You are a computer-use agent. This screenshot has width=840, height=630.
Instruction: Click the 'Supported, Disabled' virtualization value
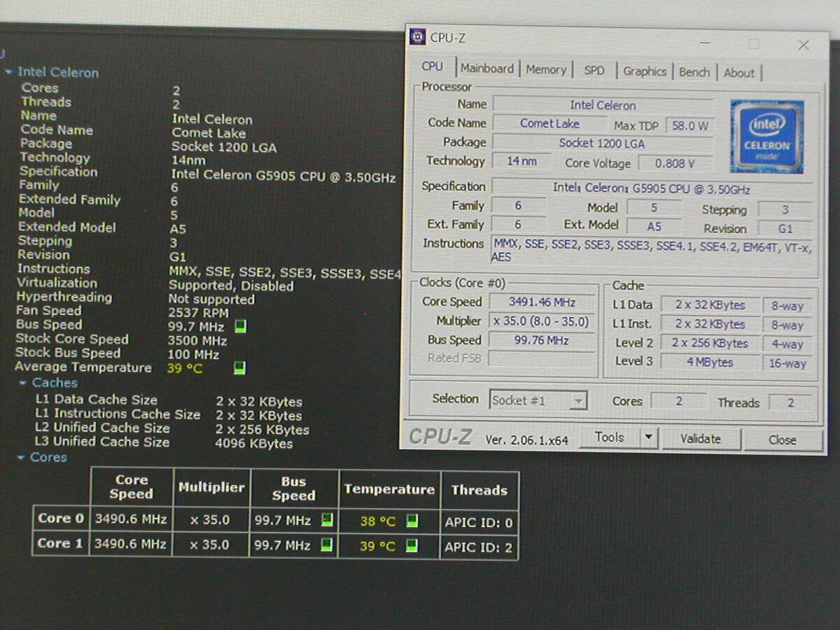231,286
